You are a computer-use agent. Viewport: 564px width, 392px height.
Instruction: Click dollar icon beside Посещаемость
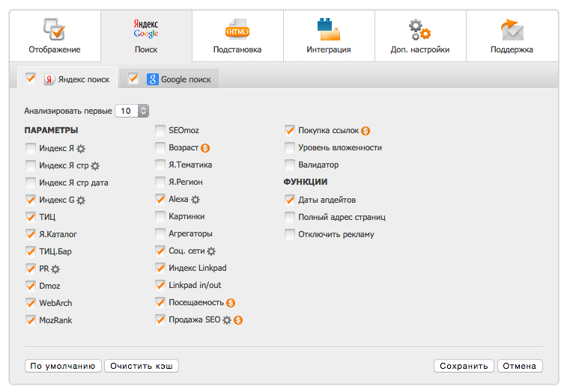pyautogui.click(x=231, y=303)
